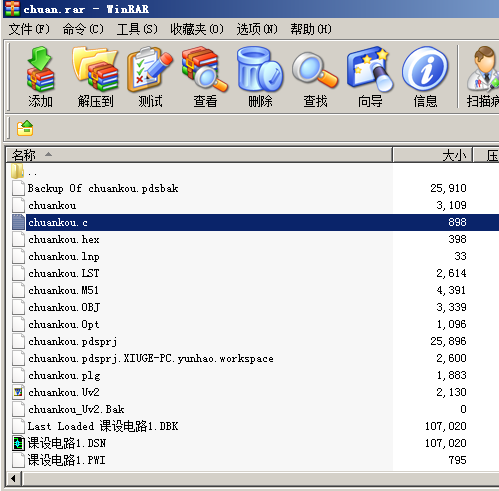Select the chuankou.Uv2 file name
Image resolution: width=499 pixels, height=491 pixels.
[x=64, y=392]
